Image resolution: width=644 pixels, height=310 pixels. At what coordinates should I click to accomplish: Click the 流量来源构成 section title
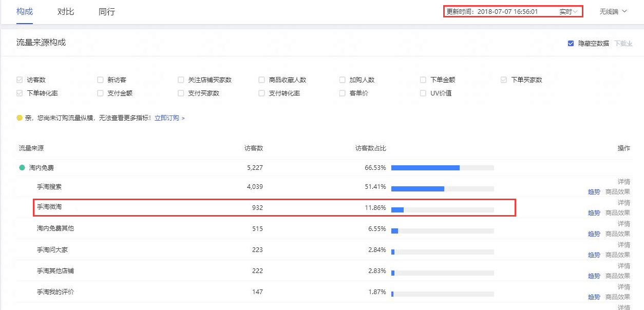[41, 42]
